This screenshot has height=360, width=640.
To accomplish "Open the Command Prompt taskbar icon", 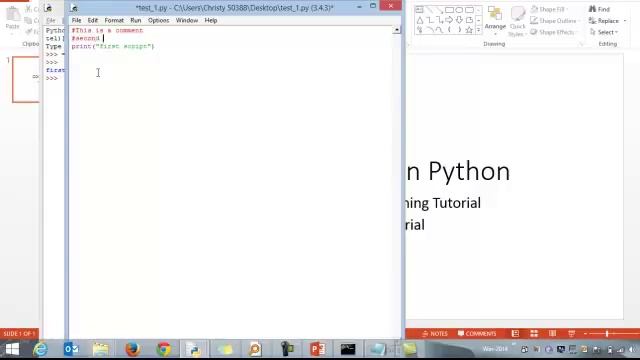I will (x=348, y=349).
